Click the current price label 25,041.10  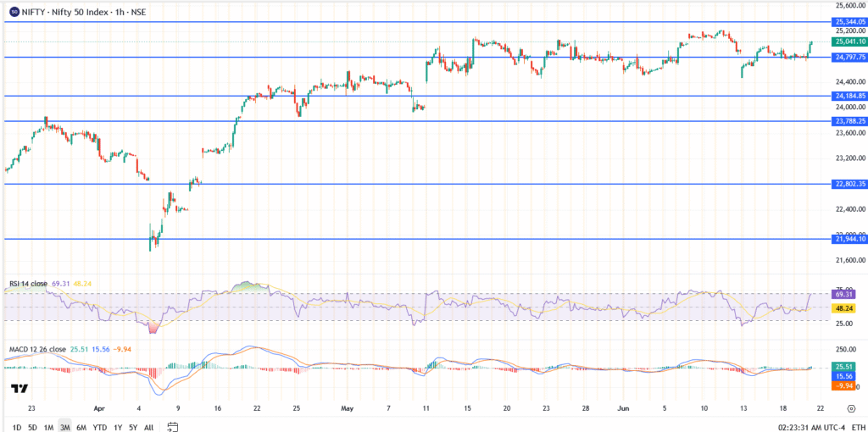850,42
